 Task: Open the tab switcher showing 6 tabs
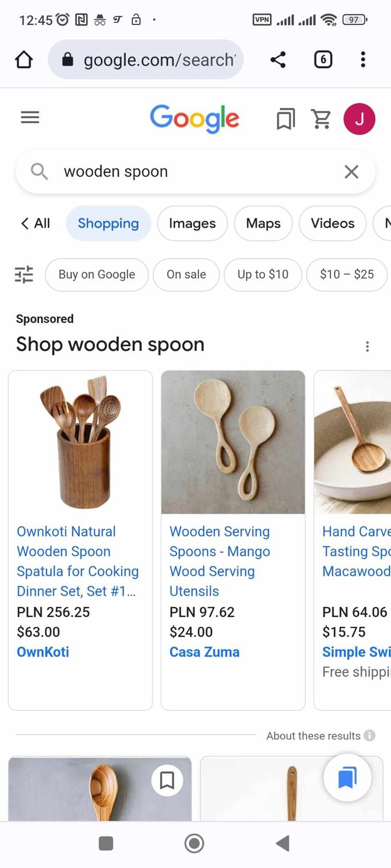pos(323,60)
